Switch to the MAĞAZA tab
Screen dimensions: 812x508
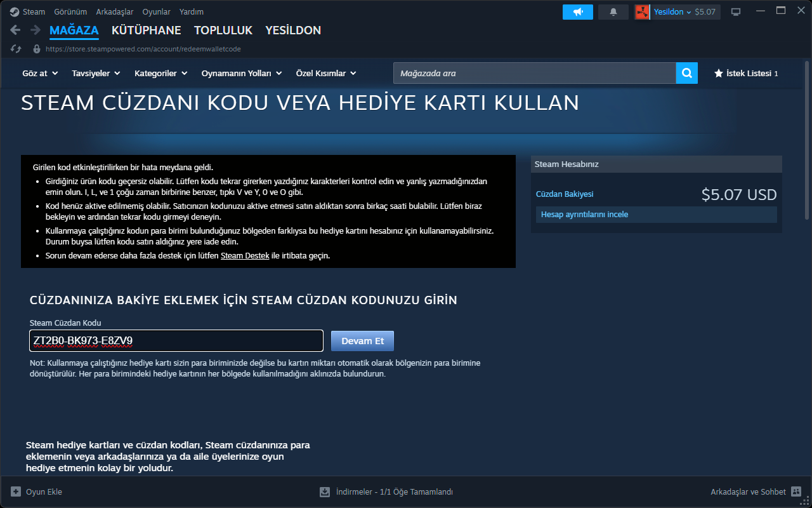point(74,30)
